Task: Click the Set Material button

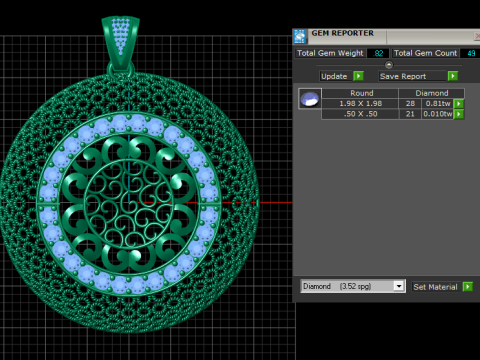Action: tap(435, 287)
